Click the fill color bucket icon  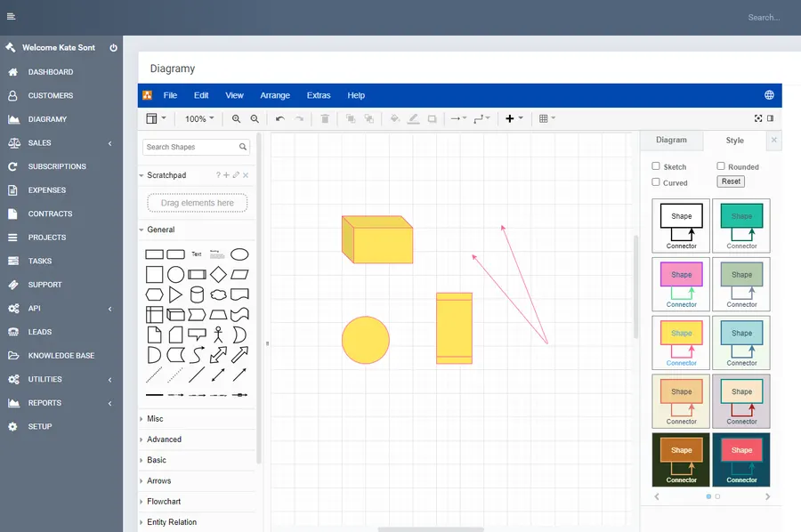point(395,119)
